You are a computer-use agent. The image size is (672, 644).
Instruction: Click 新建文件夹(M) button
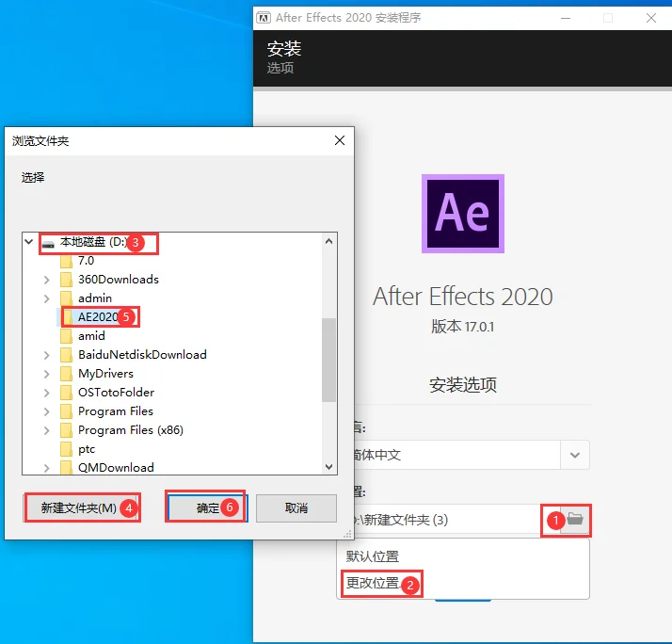click(80, 508)
